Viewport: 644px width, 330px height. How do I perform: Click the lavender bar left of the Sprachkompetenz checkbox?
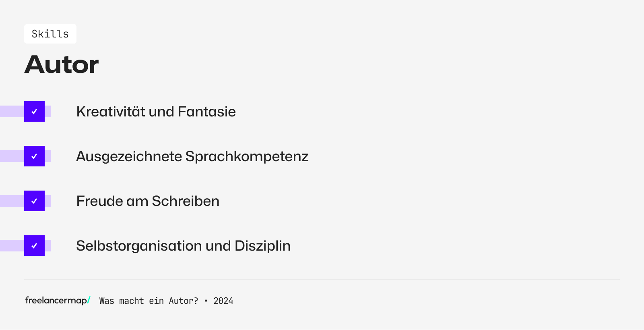pos(12,156)
